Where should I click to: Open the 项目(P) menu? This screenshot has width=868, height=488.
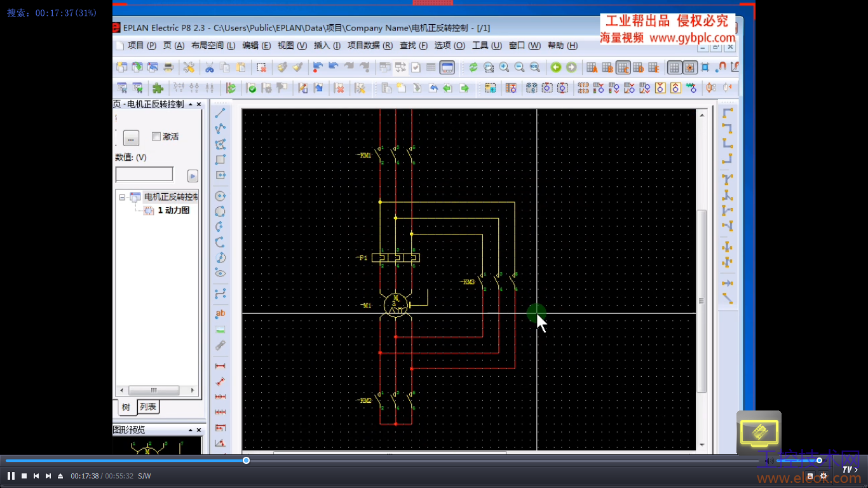pos(142,46)
